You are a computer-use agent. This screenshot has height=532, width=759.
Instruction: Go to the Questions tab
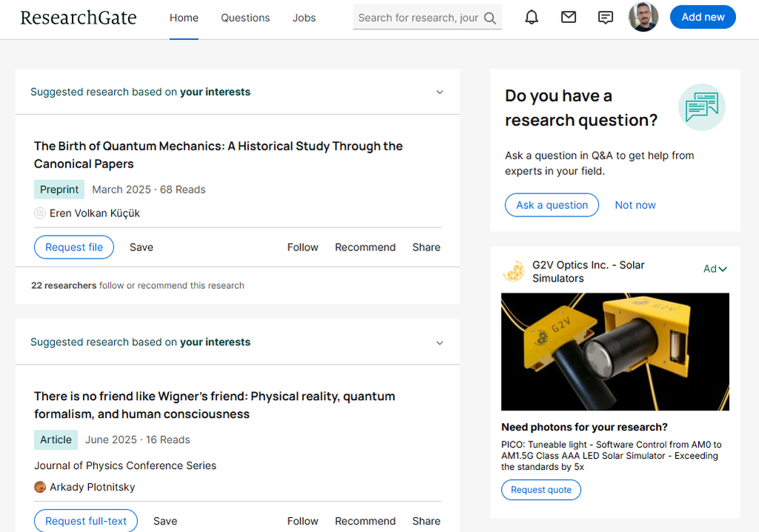point(245,18)
